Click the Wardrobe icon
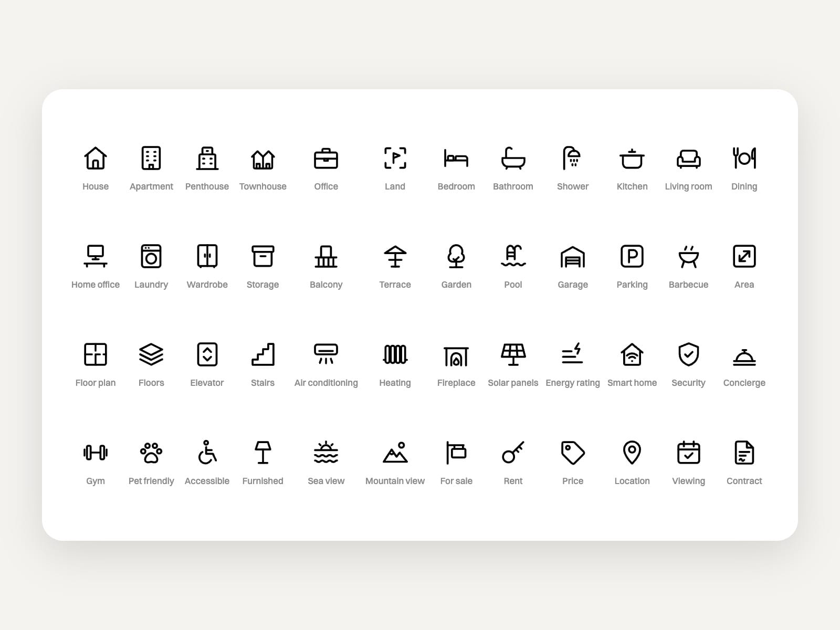This screenshot has width=840, height=630. tap(207, 256)
